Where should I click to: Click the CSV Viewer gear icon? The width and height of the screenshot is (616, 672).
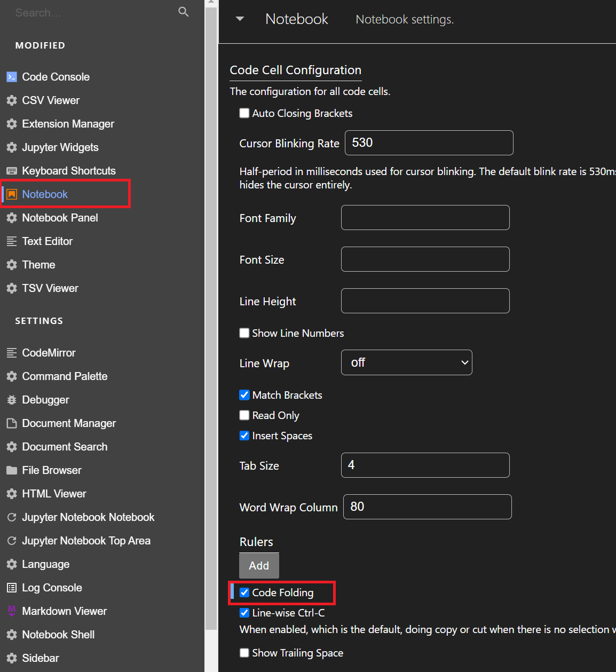(x=12, y=100)
